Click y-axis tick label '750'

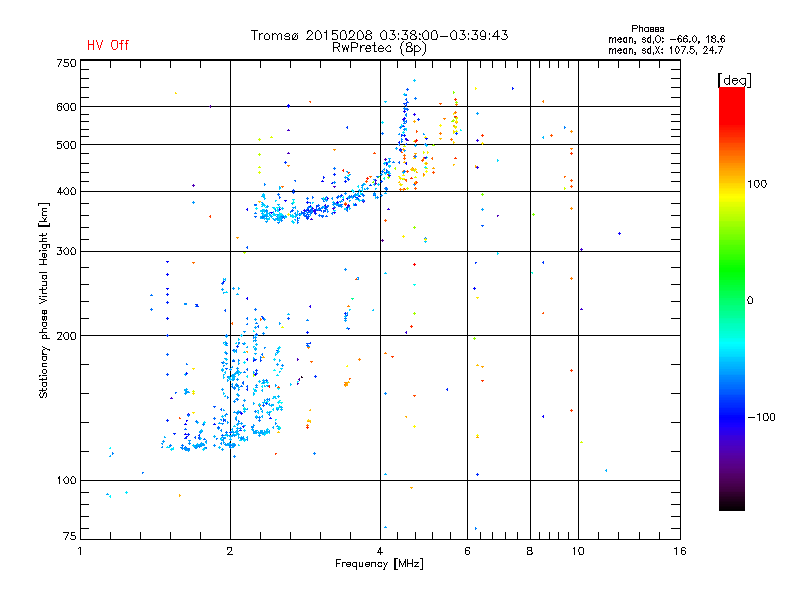[x=66, y=63]
